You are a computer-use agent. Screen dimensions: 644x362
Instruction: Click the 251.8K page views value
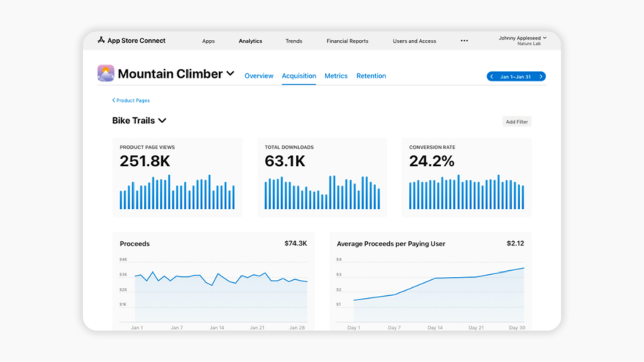point(145,161)
